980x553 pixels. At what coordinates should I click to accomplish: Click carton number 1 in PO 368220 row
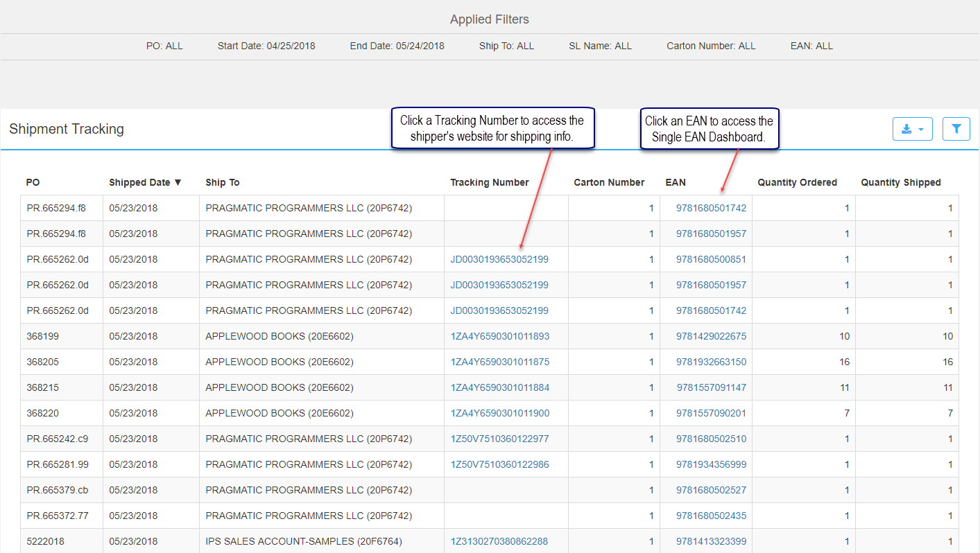point(651,413)
